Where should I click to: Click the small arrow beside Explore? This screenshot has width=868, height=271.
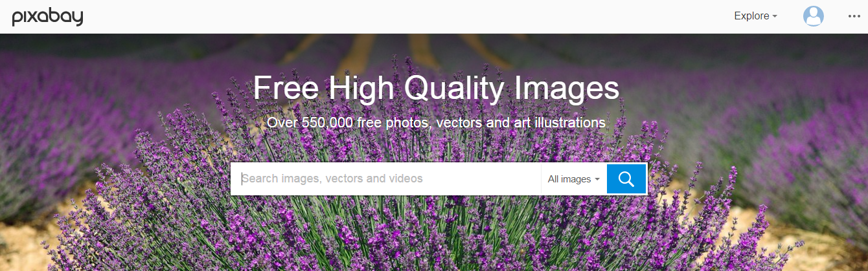pyautogui.click(x=775, y=17)
